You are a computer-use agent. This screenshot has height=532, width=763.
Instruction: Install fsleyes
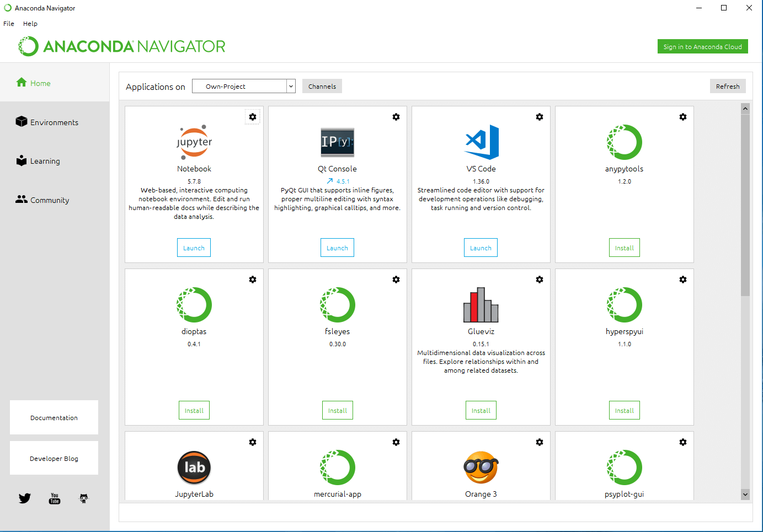338,410
